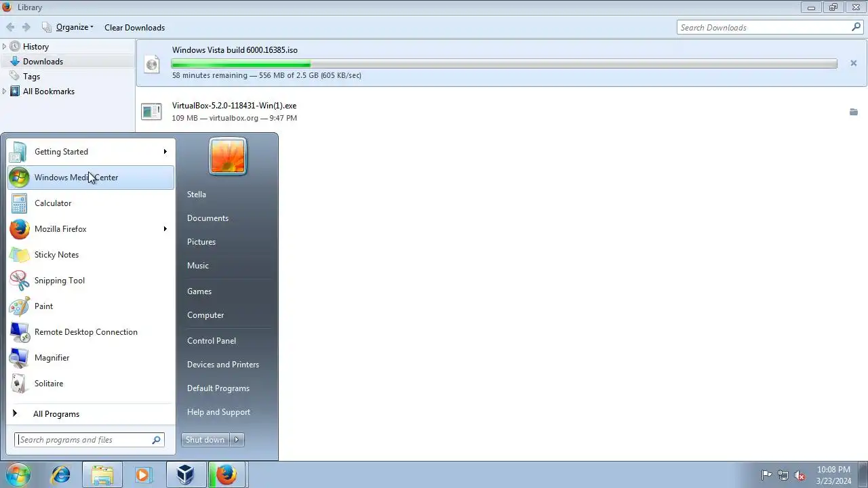Image resolution: width=868 pixels, height=488 pixels.
Task: Open Sticky Notes icon
Action: (19, 255)
